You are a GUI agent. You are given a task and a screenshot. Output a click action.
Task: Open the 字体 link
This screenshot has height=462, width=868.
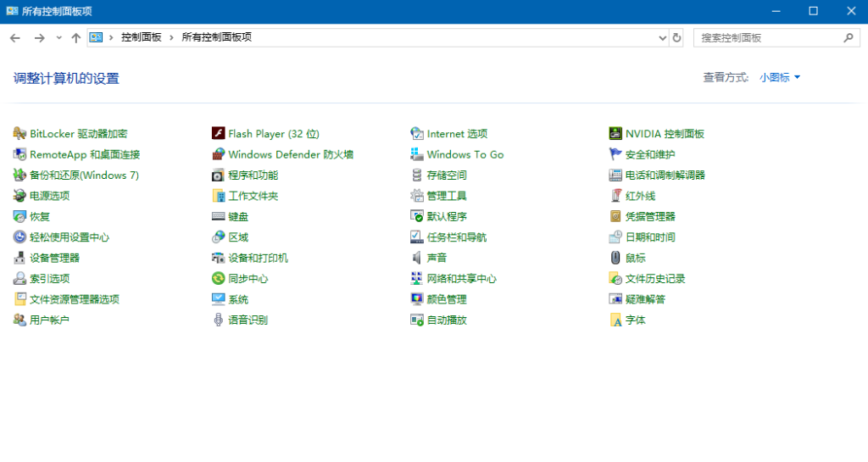tap(636, 320)
